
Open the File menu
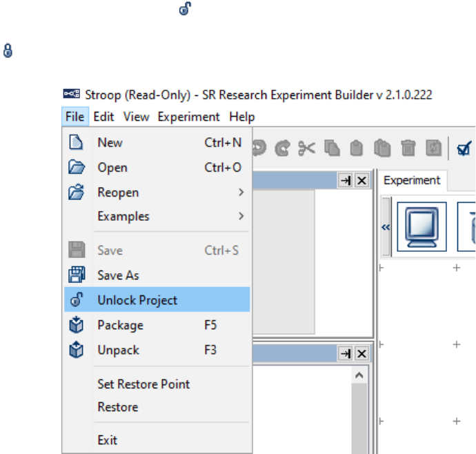pos(75,117)
